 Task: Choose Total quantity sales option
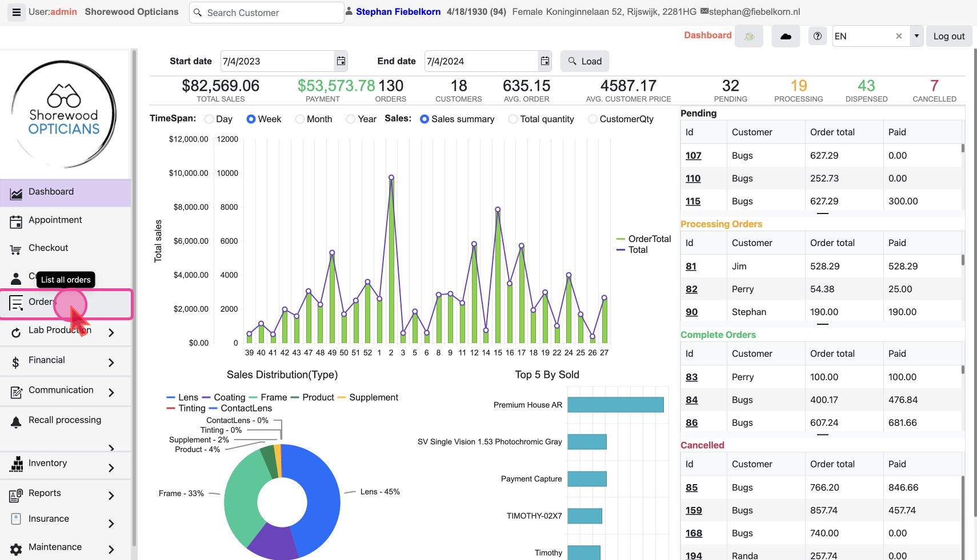coord(513,119)
